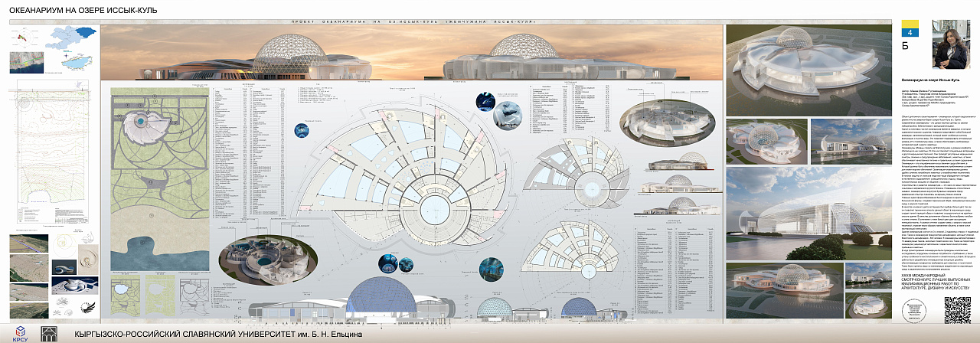Click the yellow-blue badge numbered 4

coord(910,31)
